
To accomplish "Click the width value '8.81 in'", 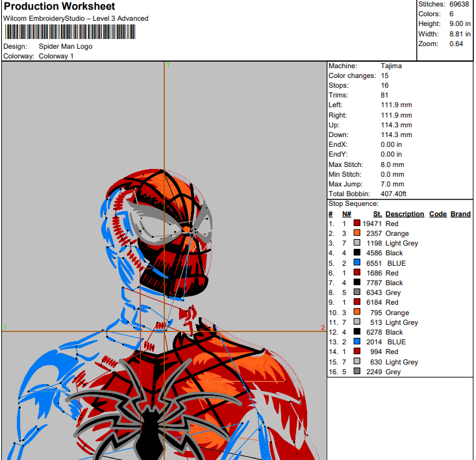I will click(460, 34).
